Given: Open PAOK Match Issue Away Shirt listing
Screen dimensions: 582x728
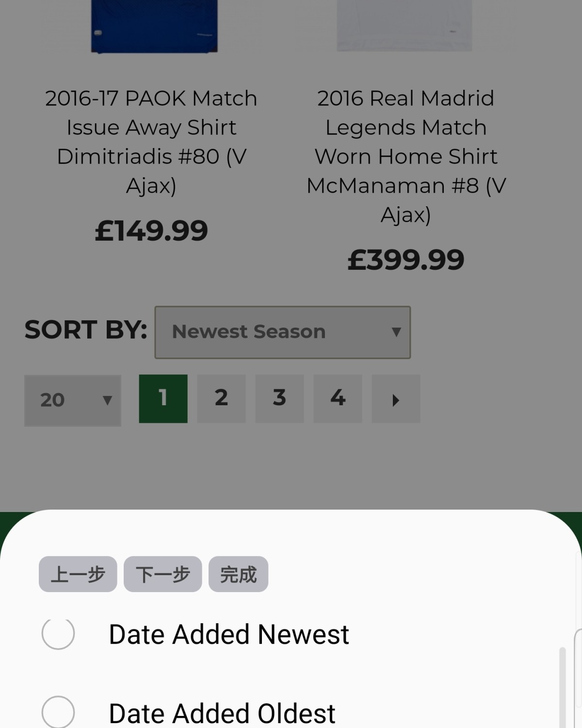Looking at the screenshot, I should 151,142.
